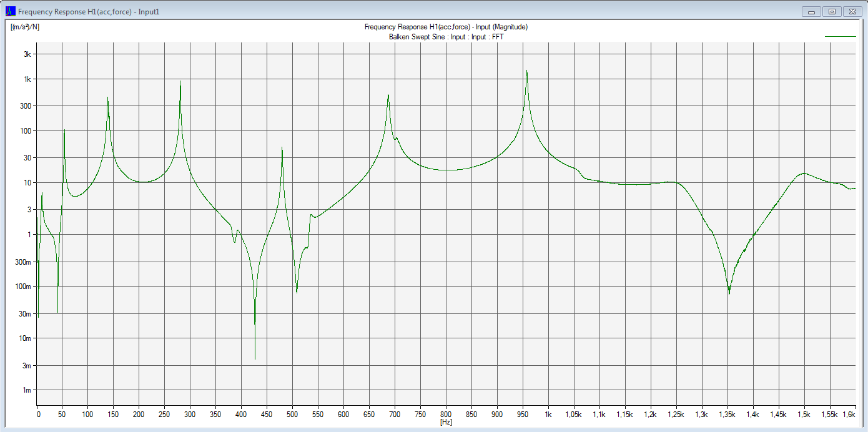Click the 650 Hz x-axis label
The width and height of the screenshot is (868, 432).
[369, 415]
